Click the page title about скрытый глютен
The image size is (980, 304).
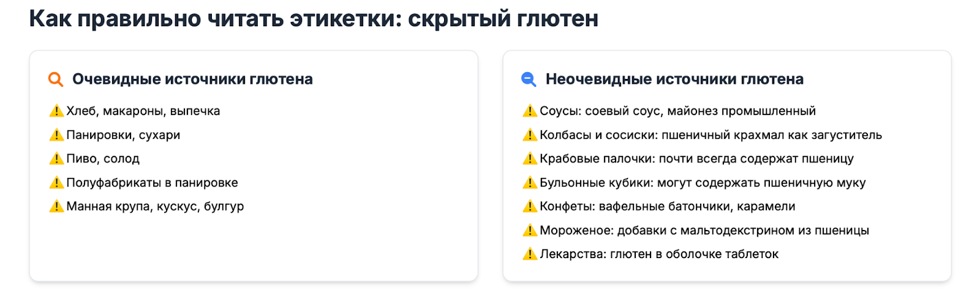314,19
